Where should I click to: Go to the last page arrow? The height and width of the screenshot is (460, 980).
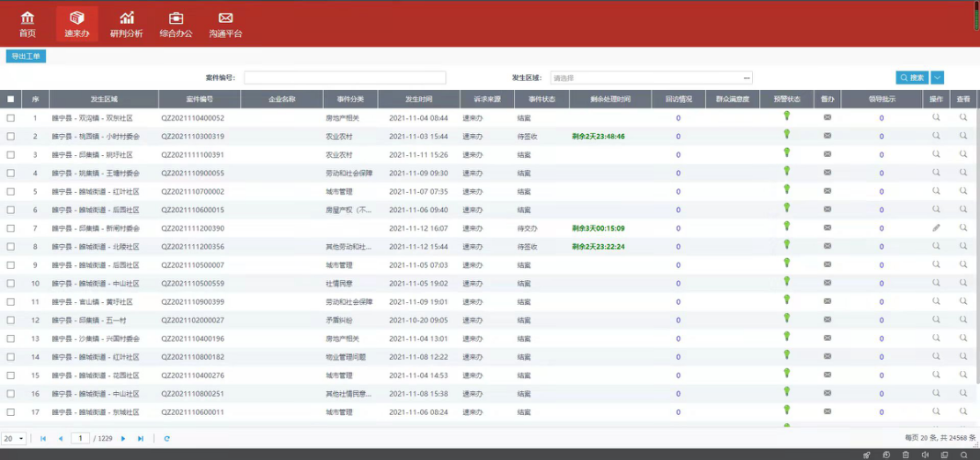click(140, 438)
